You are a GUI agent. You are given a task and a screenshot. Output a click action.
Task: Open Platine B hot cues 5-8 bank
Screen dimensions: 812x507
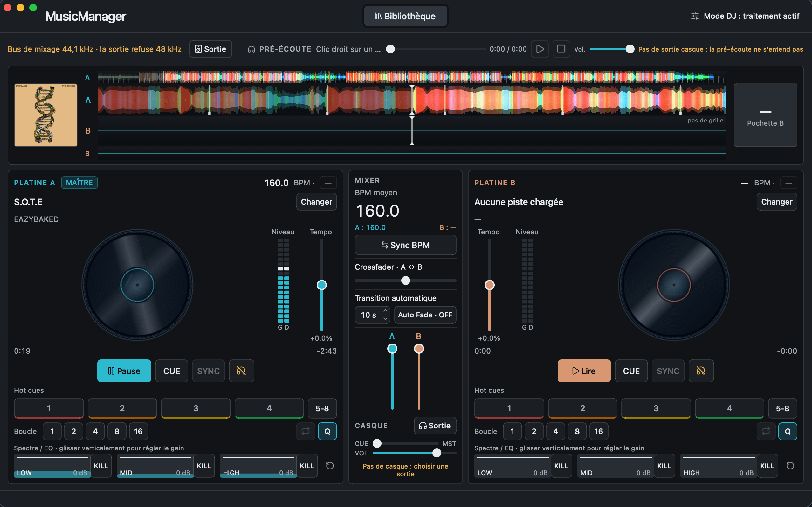click(782, 408)
